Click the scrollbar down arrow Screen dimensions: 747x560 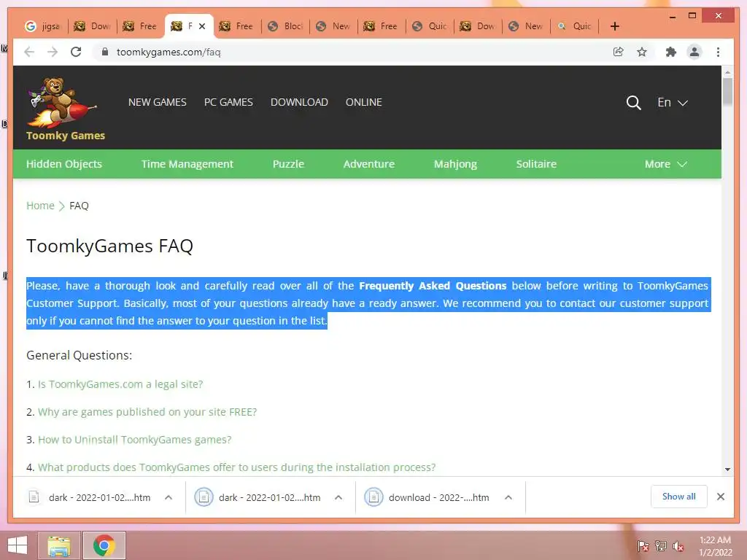pos(727,470)
